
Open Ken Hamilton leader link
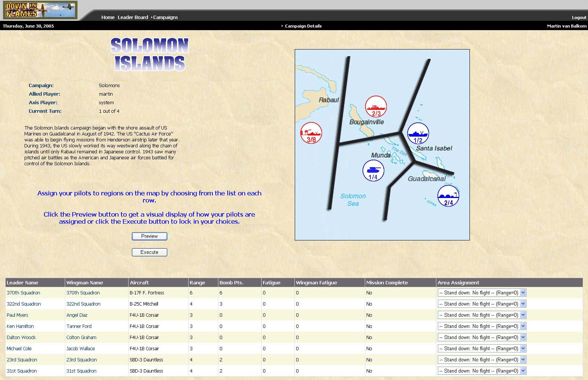click(x=20, y=326)
